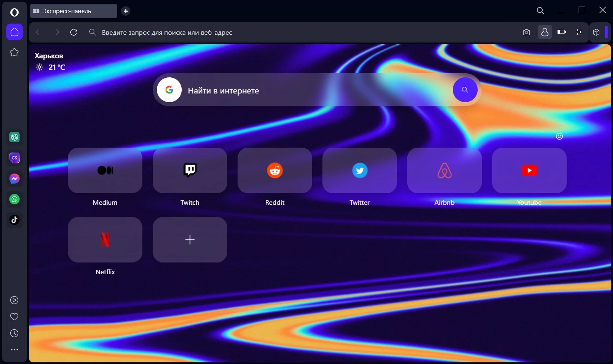Open WhatsApp in the sidebar

click(x=14, y=199)
